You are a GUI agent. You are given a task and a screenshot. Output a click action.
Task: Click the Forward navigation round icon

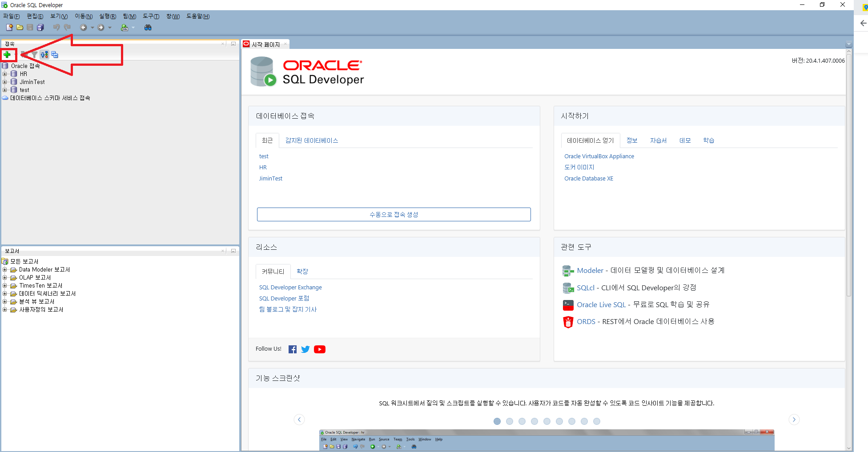[x=101, y=28]
